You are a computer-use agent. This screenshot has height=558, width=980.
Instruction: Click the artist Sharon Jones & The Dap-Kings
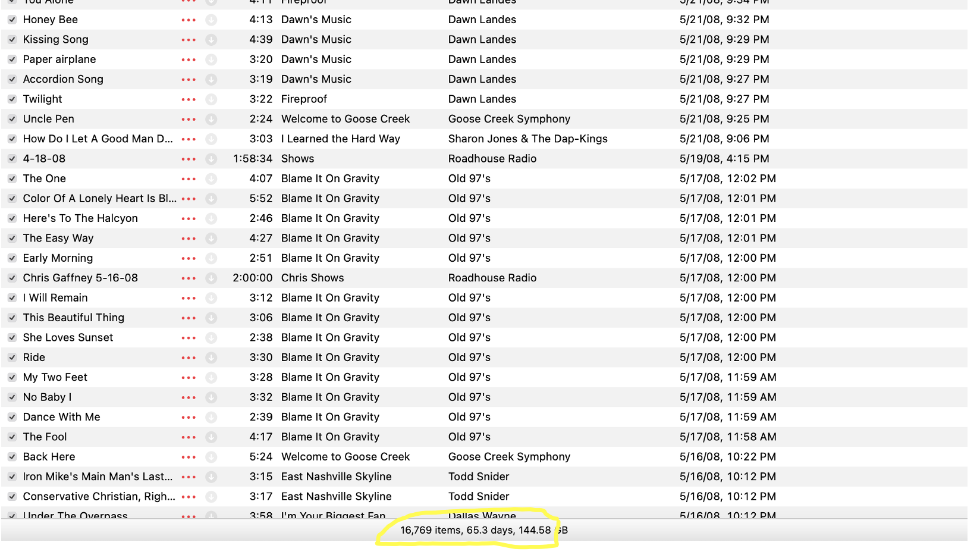pyautogui.click(x=528, y=139)
